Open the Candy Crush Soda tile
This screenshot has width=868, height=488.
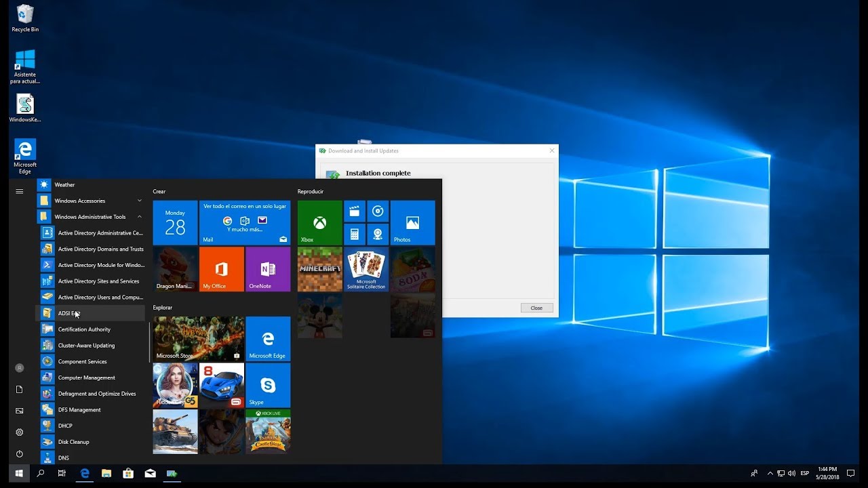(x=412, y=269)
